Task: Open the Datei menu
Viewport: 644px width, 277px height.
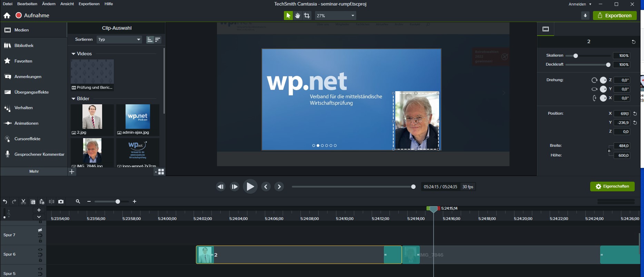Action: (8, 4)
